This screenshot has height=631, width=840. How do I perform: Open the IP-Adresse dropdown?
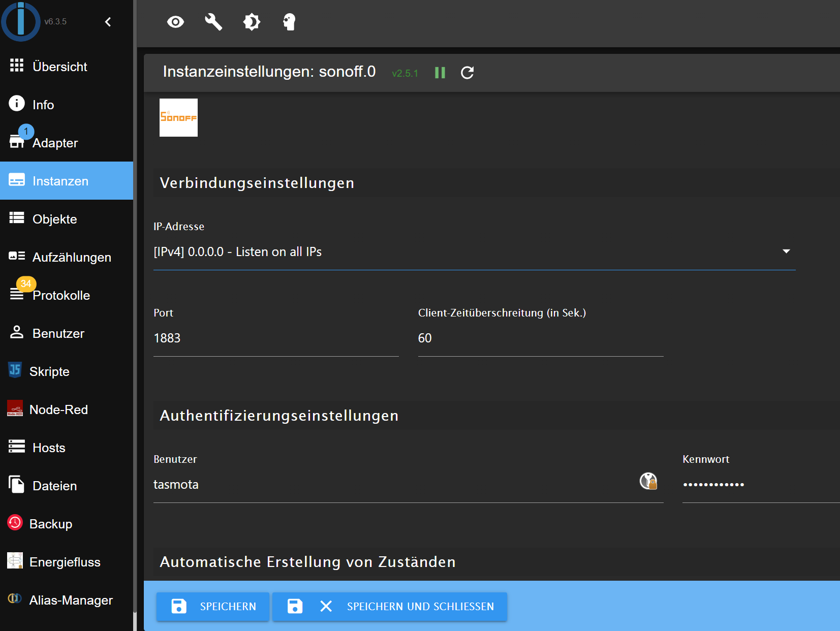point(475,252)
